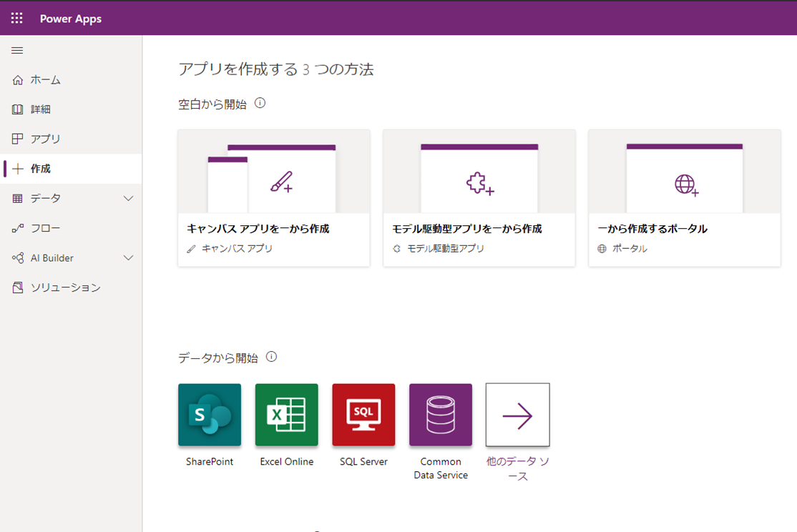The width and height of the screenshot is (797, 532).
Task: Click the globe icon on portal card
Action: (x=686, y=184)
